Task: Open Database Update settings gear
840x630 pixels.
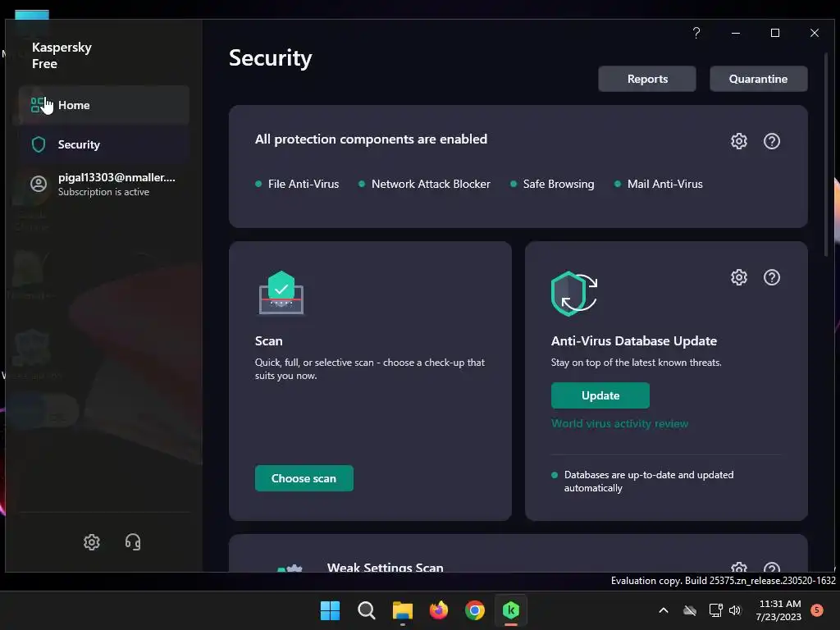Action: coord(739,277)
